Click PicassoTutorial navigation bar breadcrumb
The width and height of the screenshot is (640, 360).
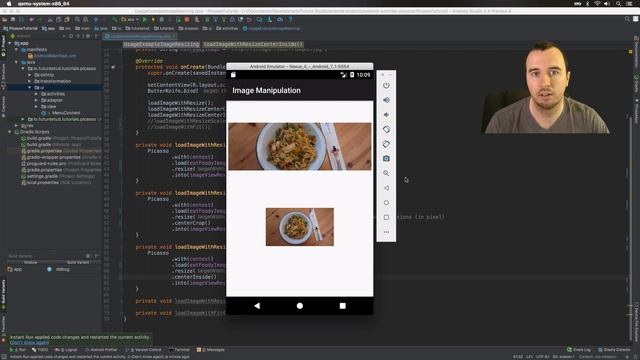(x=20, y=29)
